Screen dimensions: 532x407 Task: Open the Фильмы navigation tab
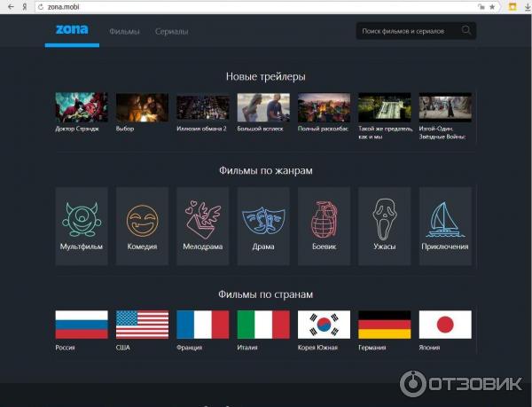click(124, 32)
